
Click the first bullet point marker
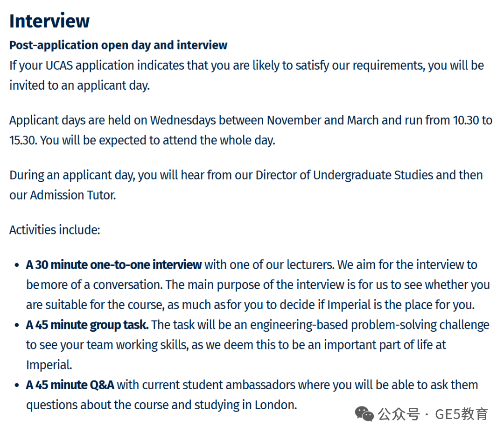(17, 265)
